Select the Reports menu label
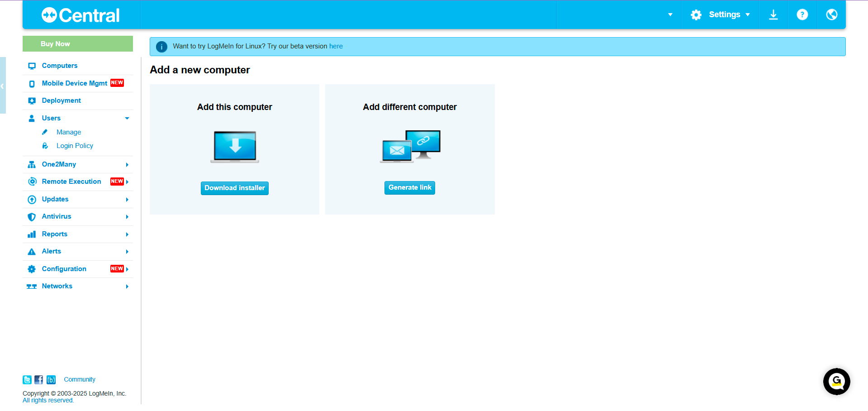 pyautogui.click(x=54, y=234)
